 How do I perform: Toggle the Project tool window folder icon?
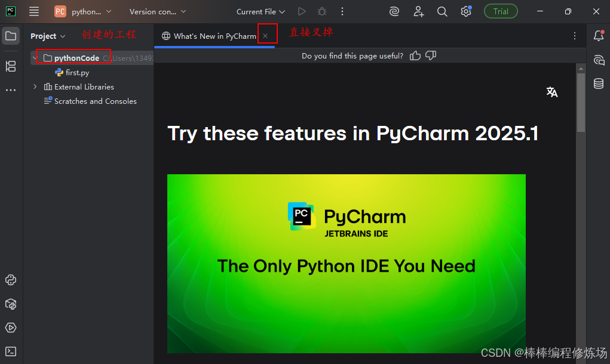click(x=11, y=36)
